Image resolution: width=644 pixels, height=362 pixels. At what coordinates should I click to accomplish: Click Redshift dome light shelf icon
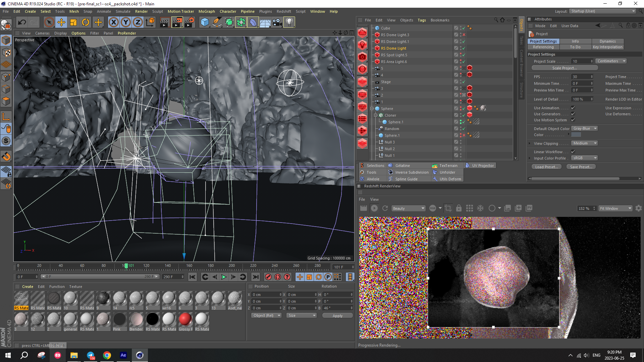(x=362, y=33)
